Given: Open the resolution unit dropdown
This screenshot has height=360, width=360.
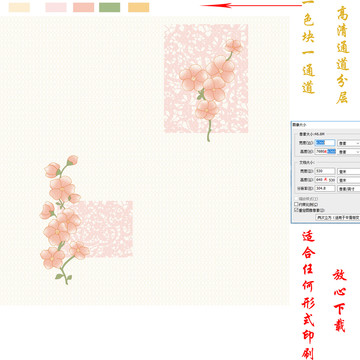Looking at the screenshot, I should click(x=349, y=189).
